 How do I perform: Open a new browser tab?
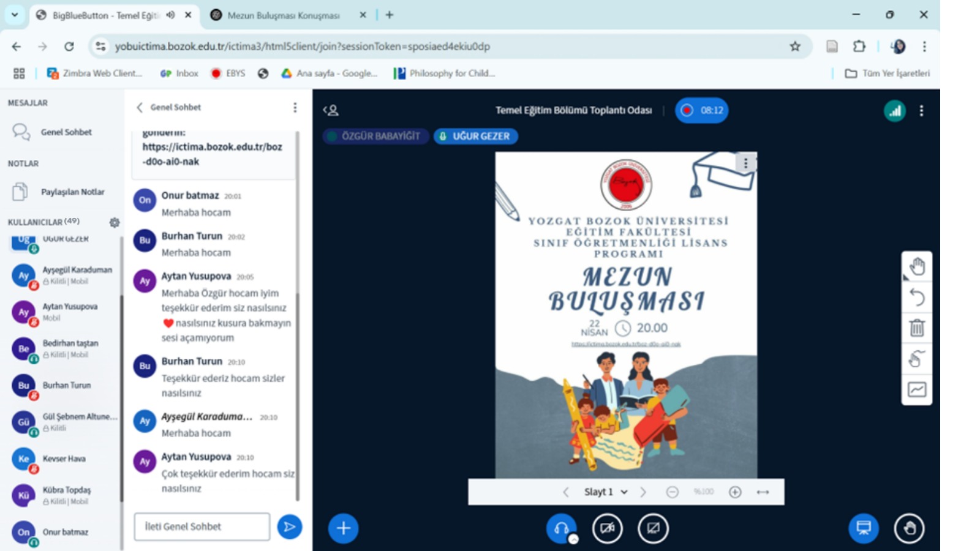point(390,15)
